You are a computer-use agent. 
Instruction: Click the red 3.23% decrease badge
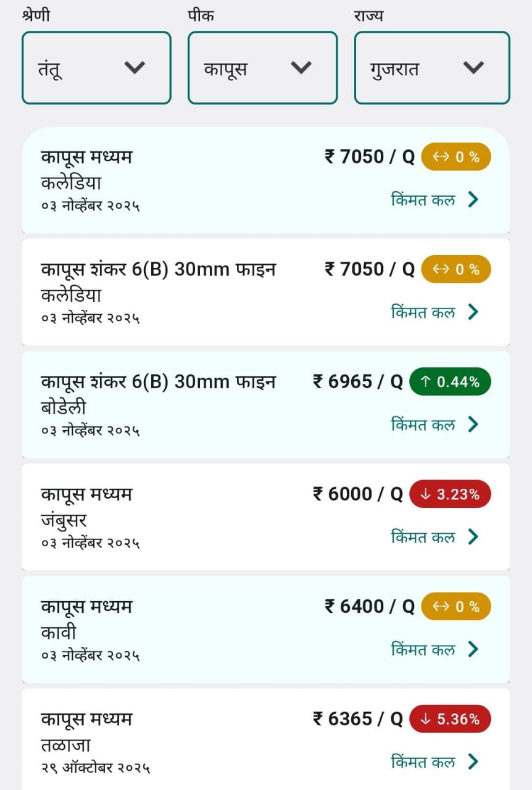pos(450,494)
